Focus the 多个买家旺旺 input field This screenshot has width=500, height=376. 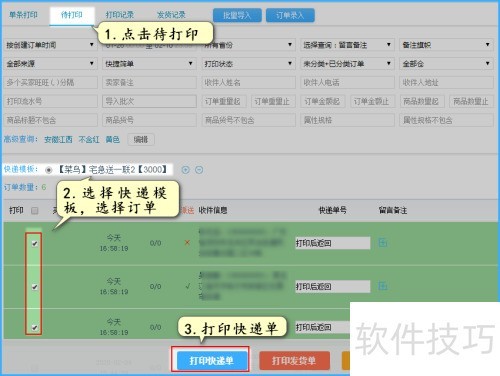click(51, 82)
